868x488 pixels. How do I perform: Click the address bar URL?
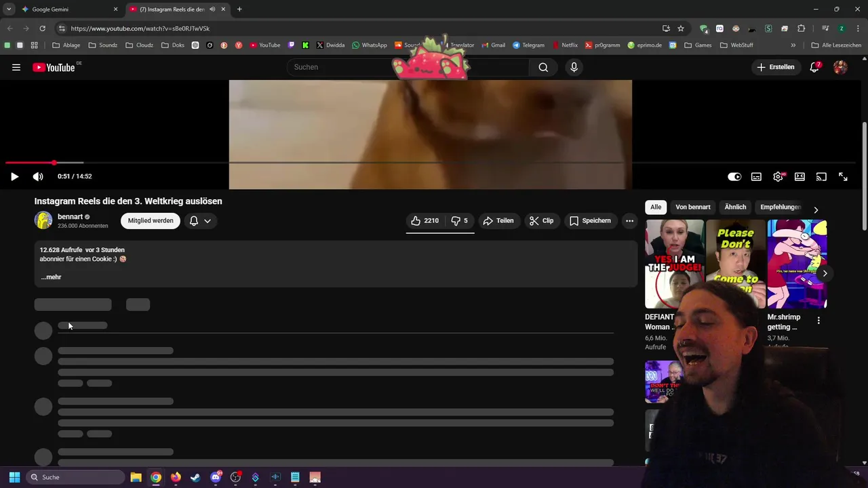click(x=140, y=28)
